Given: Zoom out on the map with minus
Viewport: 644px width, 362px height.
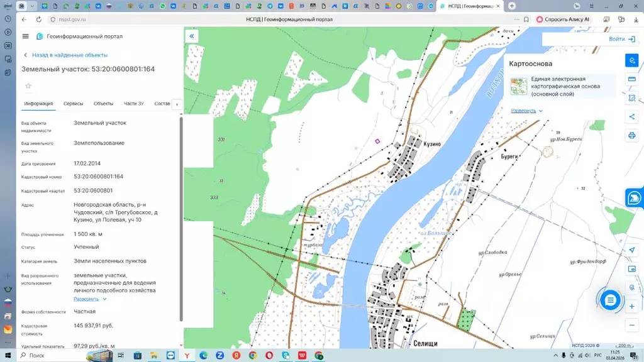Looking at the screenshot, I should pyautogui.click(x=632, y=325).
